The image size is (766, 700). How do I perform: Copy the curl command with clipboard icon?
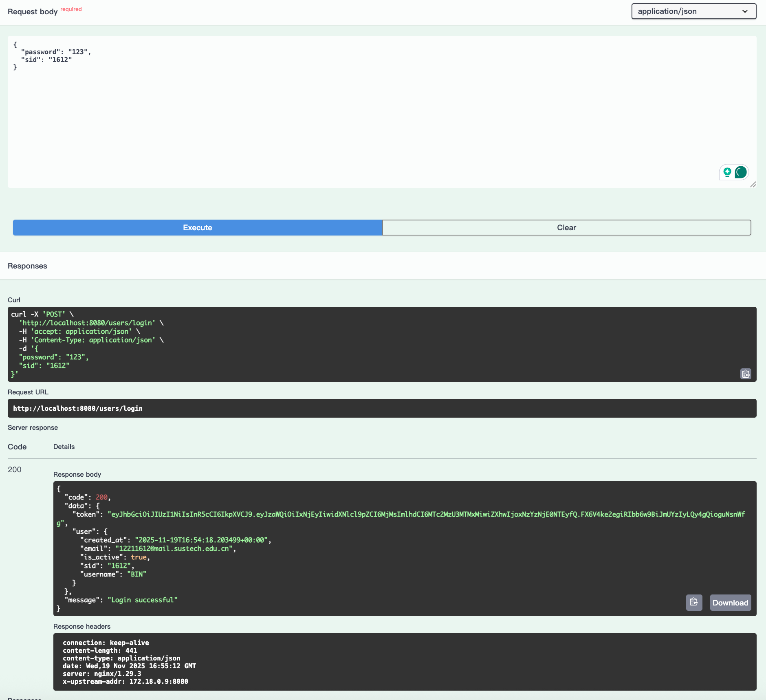coord(745,374)
